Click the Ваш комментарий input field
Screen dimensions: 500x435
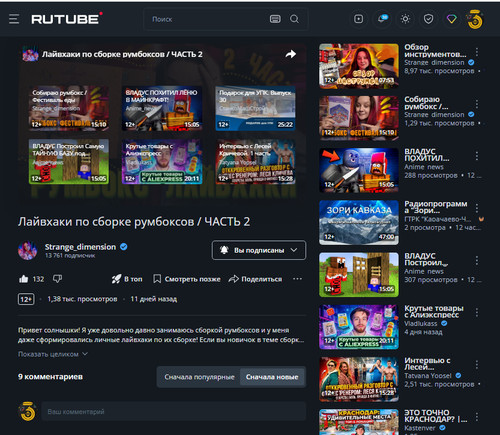pyautogui.click(x=174, y=411)
